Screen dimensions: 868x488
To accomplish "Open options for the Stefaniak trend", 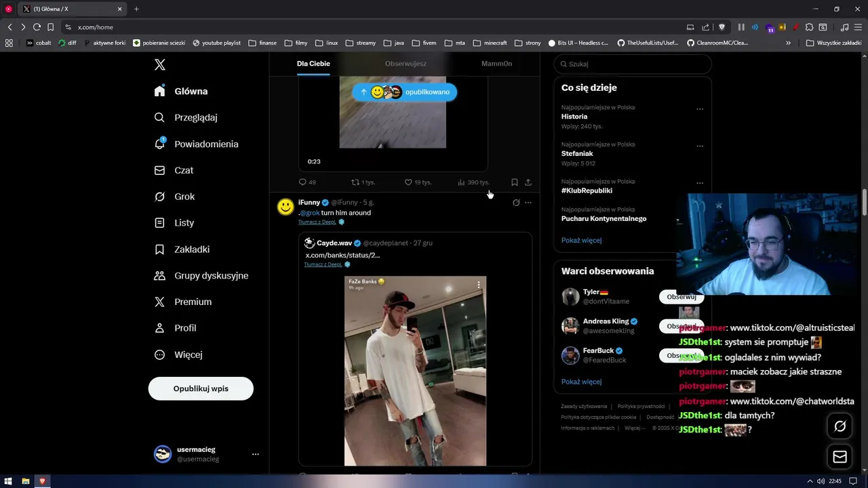I will (x=700, y=146).
